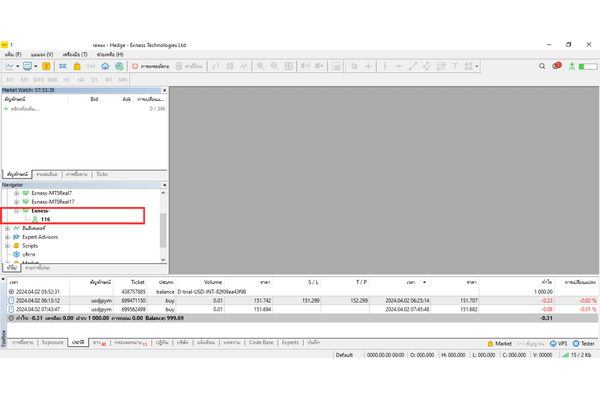
Task: Select the MN timeframe button
Action: pyautogui.click(x=122, y=78)
